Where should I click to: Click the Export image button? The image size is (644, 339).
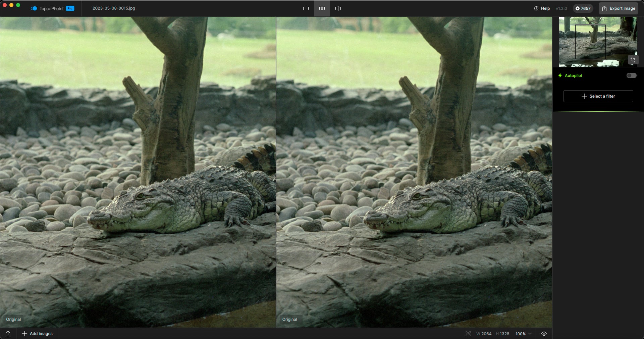click(x=619, y=8)
